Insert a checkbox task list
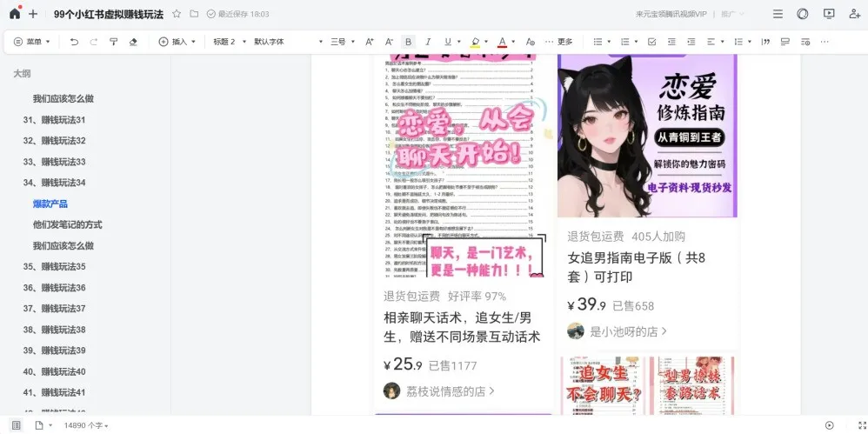868x434 pixels. click(x=652, y=42)
